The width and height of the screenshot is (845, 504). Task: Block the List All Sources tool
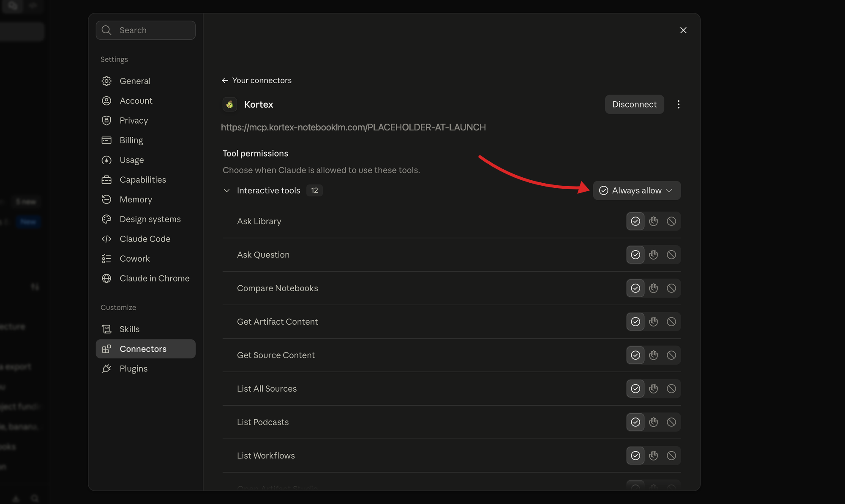671,389
